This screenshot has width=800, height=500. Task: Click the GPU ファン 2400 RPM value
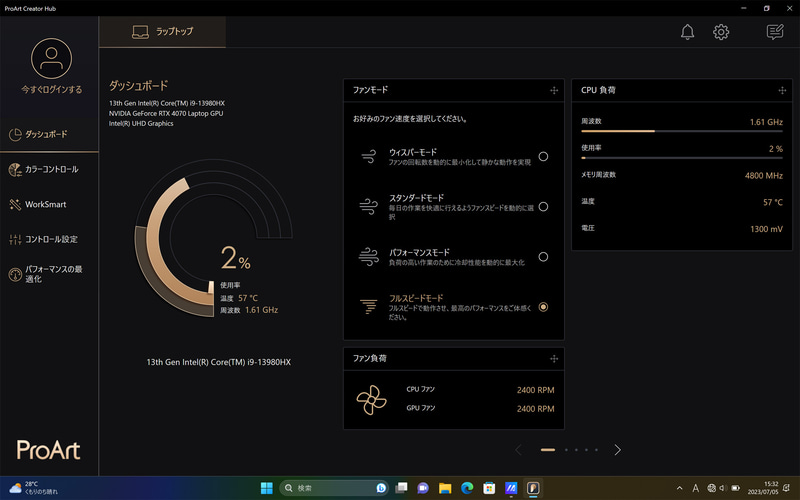coord(535,409)
